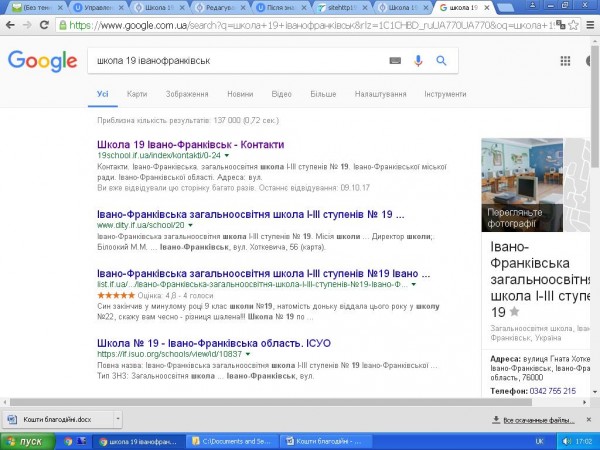Switch to the Відео tab
The height and width of the screenshot is (450, 600).
[282, 94]
